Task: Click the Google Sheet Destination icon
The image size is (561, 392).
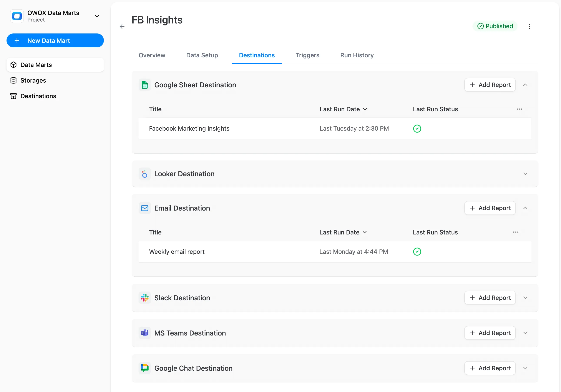Action: [145, 85]
